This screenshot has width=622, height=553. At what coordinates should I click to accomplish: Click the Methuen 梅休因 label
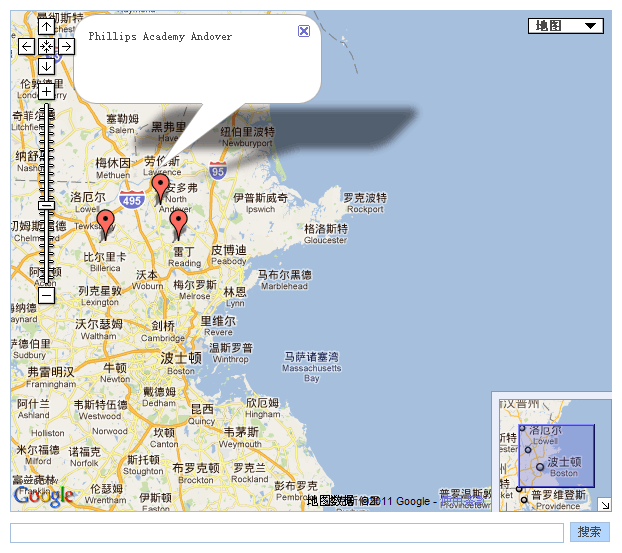coord(113,169)
